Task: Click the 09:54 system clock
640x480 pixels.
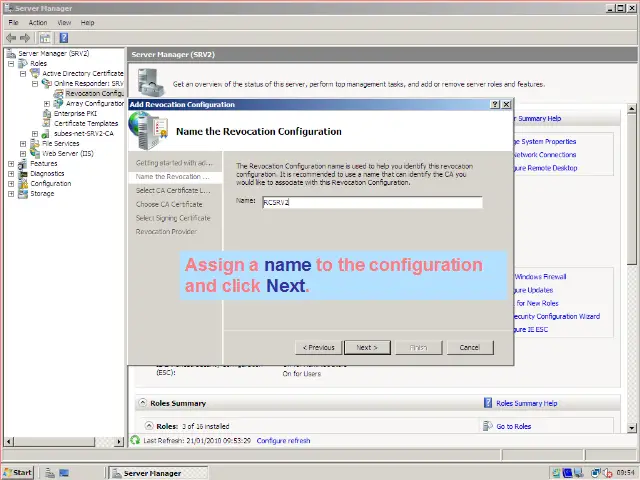Action: [625, 473]
